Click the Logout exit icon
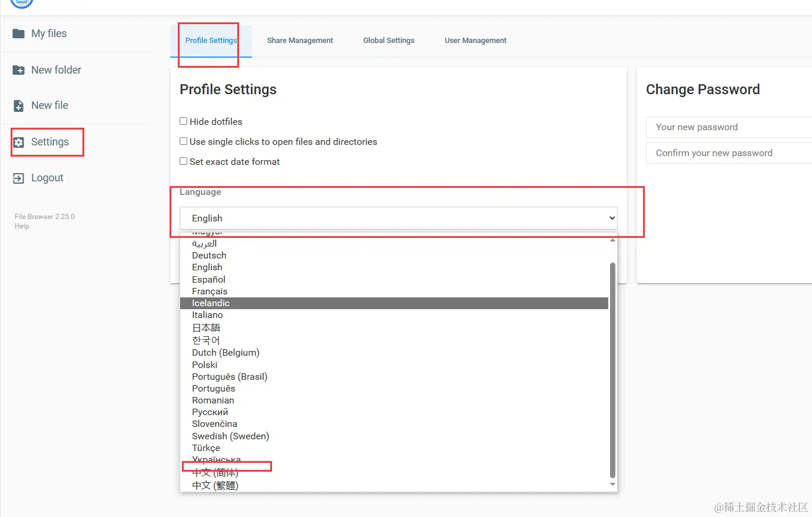 (x=19, y=178)
